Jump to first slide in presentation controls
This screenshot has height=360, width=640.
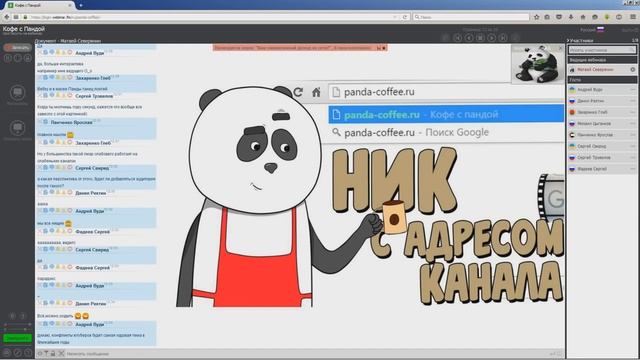coord(458,38)
